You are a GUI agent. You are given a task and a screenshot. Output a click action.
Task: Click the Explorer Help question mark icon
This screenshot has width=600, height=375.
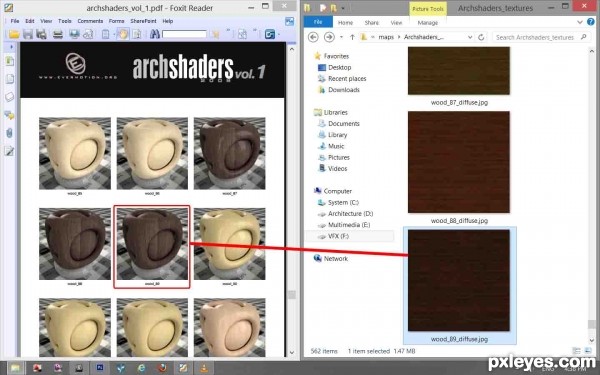(591, 22)
